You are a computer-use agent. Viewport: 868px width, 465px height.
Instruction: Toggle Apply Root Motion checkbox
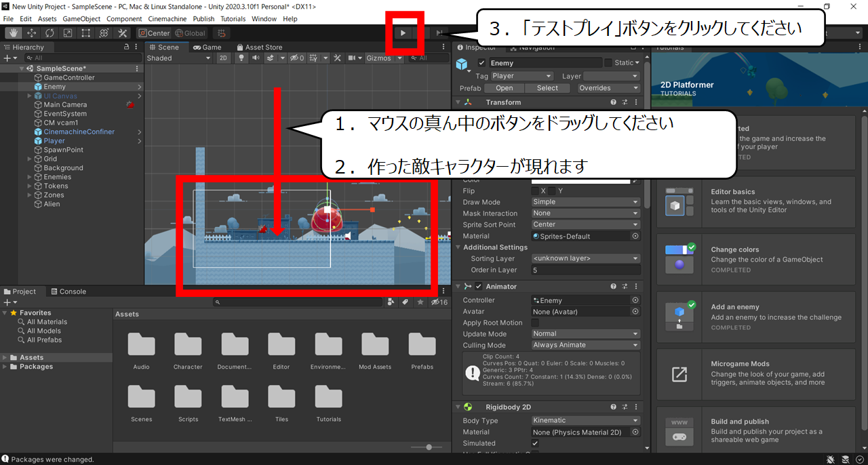535,323
